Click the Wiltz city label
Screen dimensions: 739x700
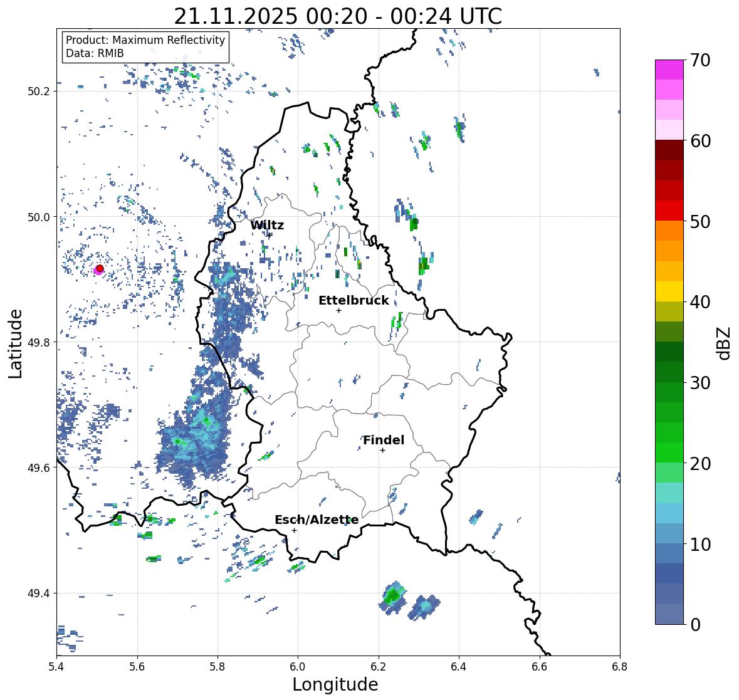(267, 225)
